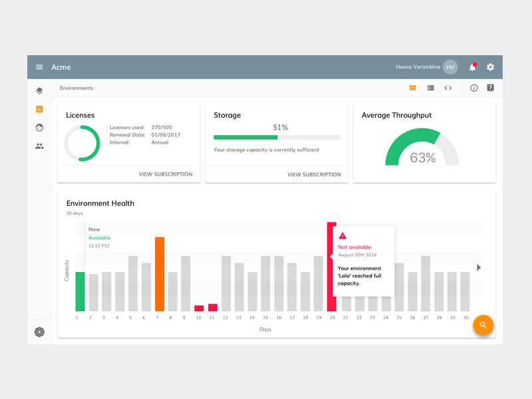
Task: Click the face icon in sidebar
Action: pos(39,128)
